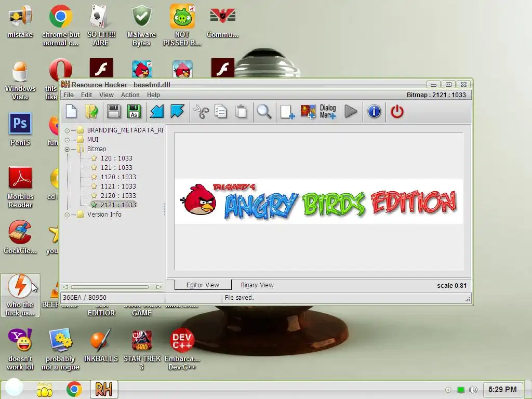Viewport: 532px width, 399px height.
Task: Click the 'scale 0.81' label
Action: (x=451, y=286)
